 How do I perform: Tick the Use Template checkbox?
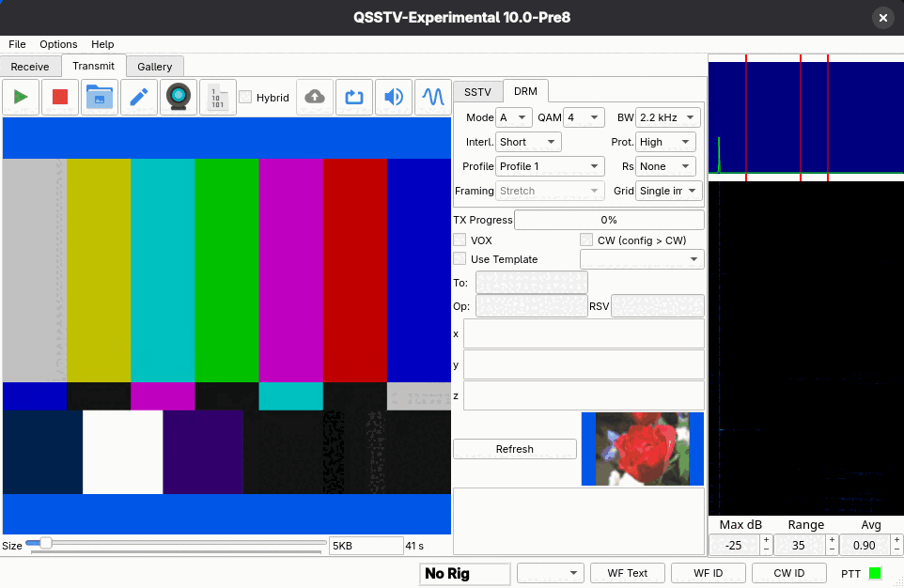(460, 259)
